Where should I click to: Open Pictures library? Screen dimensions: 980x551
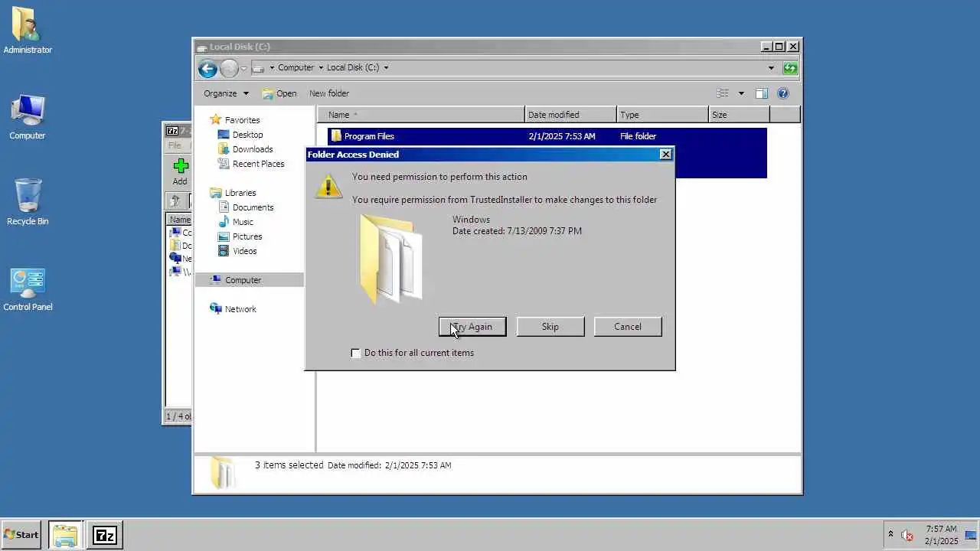[x=247, y=236]
